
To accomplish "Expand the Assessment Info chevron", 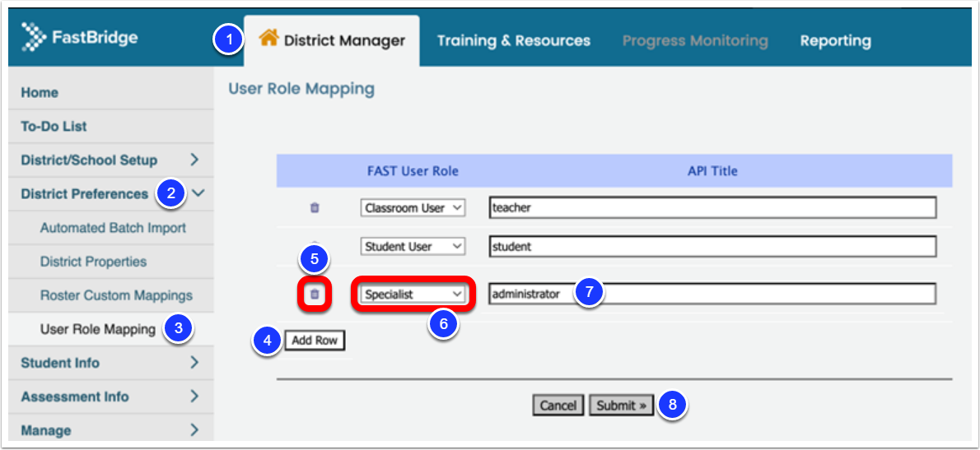I will 194,397.
